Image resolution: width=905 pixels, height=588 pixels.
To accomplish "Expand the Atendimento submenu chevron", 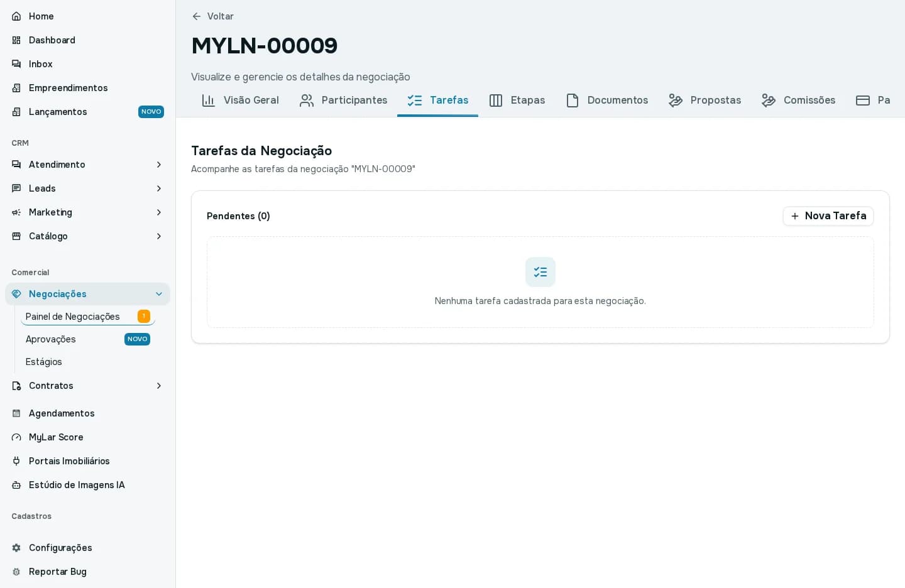I will point(159,165).
